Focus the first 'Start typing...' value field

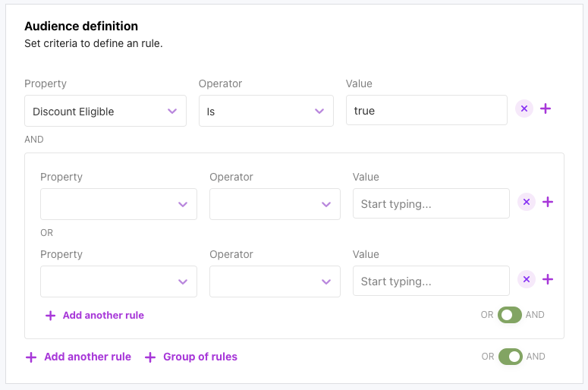(x=431, y=204)
